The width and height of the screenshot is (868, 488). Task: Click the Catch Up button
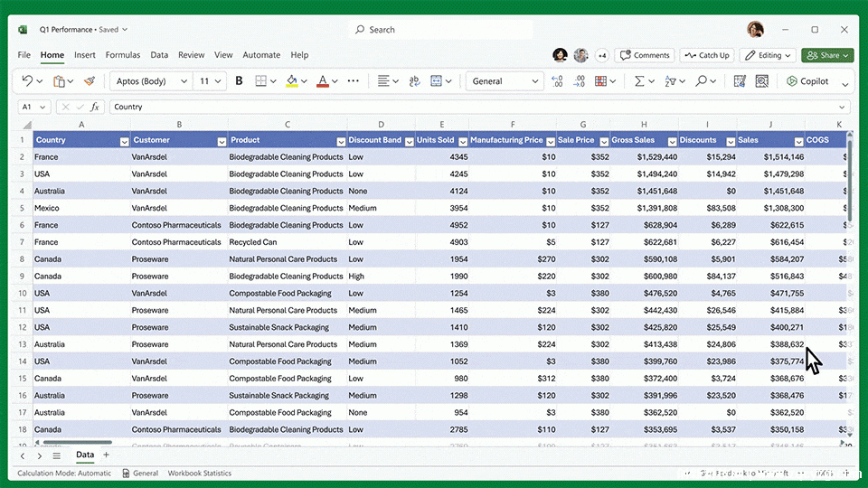point(707,55)
